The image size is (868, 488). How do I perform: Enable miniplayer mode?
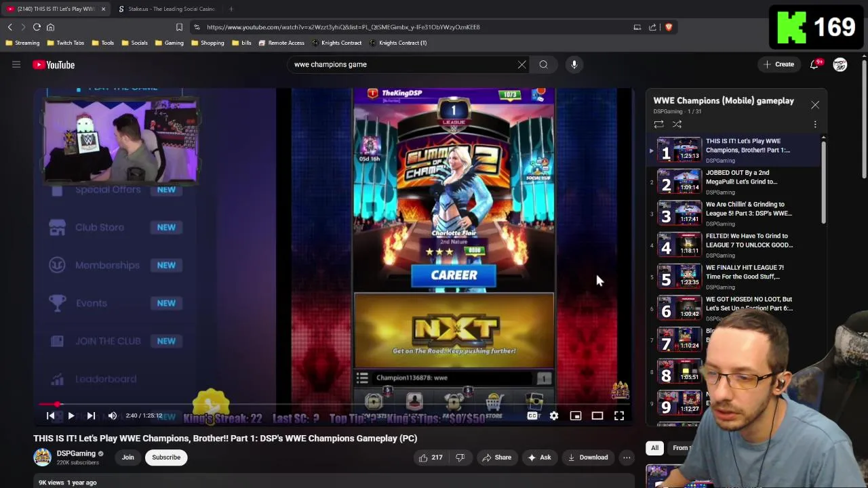[576, 415]
